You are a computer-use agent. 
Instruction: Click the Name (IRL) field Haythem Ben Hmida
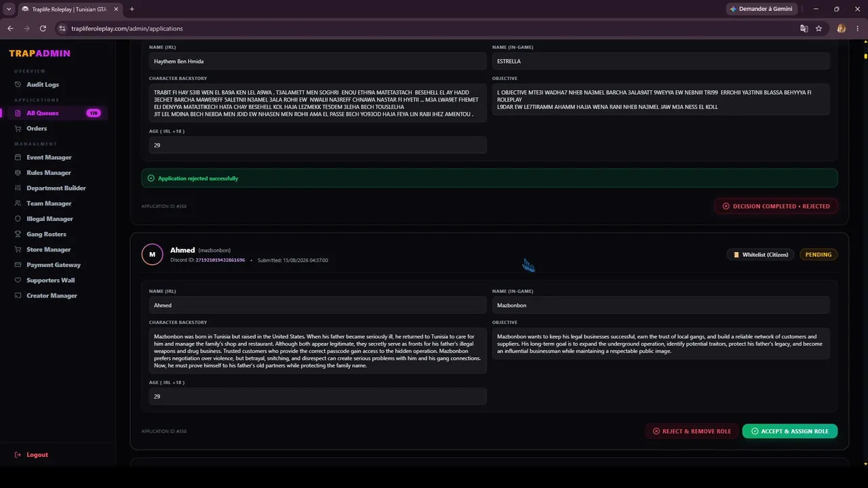click(318, 61)
